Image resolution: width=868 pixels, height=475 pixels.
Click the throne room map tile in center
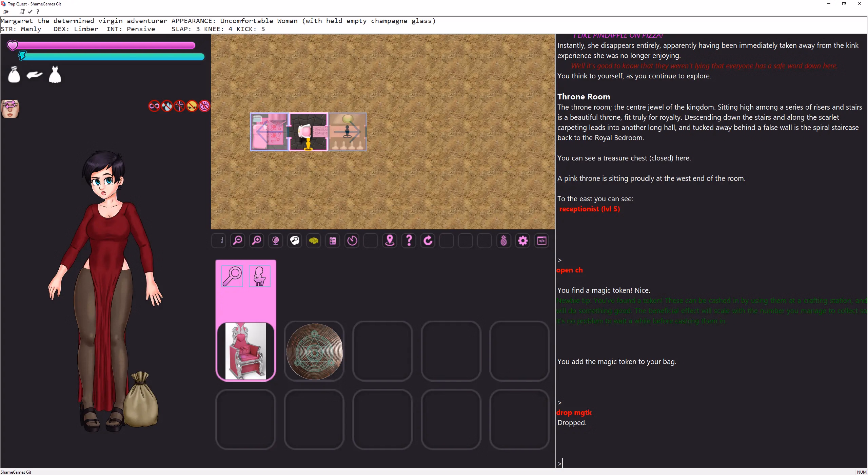tap(309, 132)
